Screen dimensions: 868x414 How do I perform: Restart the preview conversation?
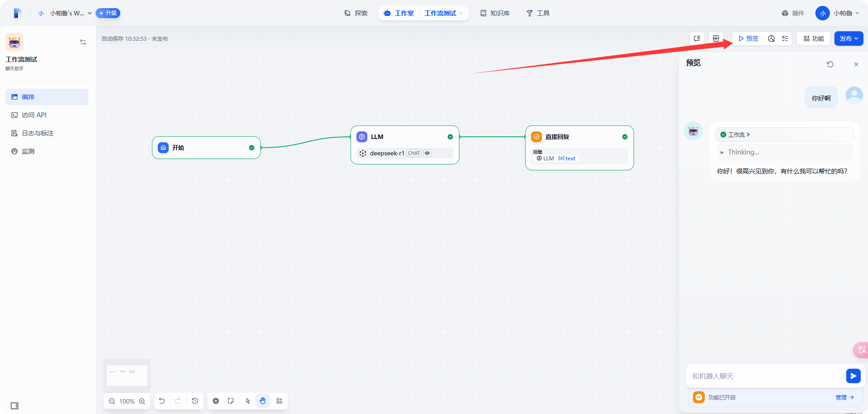click(x=830, y=64)
